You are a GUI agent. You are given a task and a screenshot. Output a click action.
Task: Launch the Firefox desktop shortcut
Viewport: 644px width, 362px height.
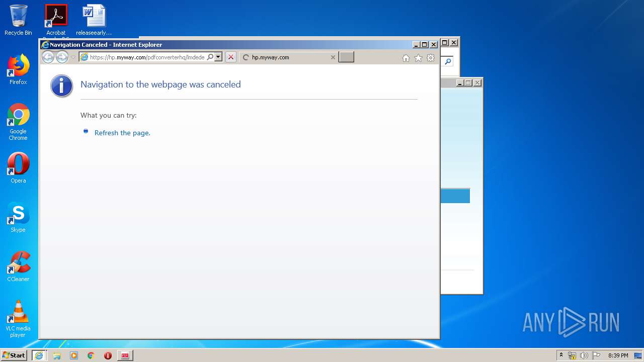[x=18, y=69]
